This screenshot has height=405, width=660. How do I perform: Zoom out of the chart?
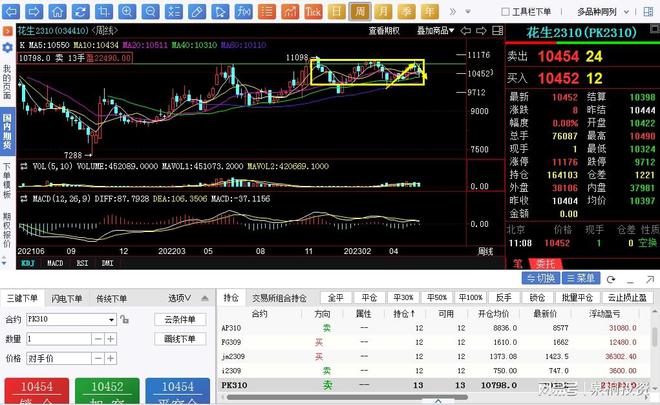pyautogui.click(x=150, y=11)
